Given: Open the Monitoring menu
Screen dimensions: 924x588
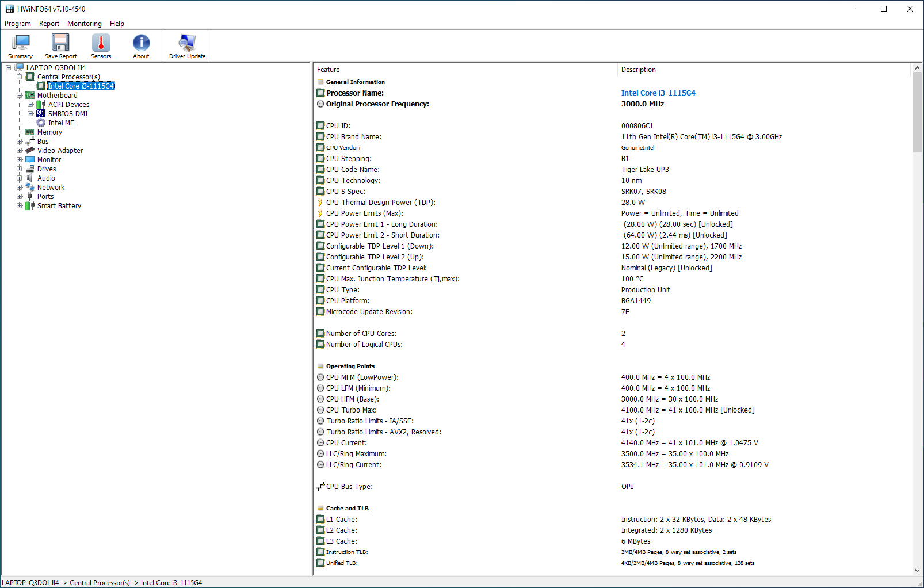Looking at the screenshot, I should [85, 24].
